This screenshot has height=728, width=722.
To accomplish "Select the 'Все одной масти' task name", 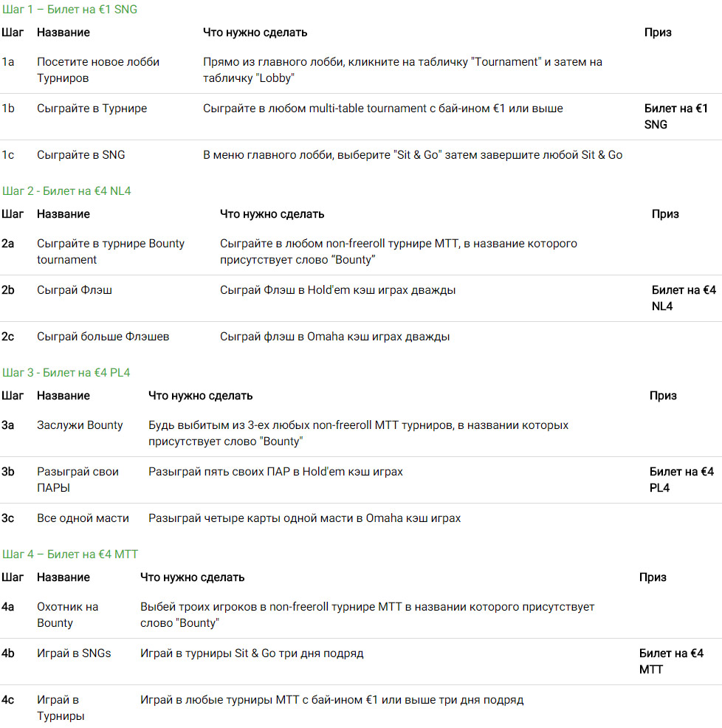I will click(x=83, y=518).
